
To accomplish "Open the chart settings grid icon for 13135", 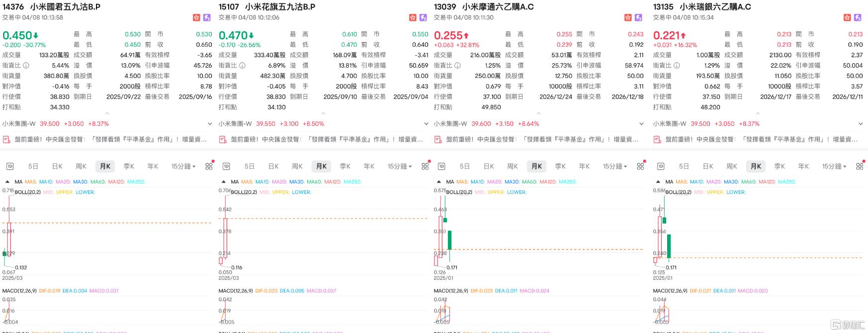I will coord(860,166).
